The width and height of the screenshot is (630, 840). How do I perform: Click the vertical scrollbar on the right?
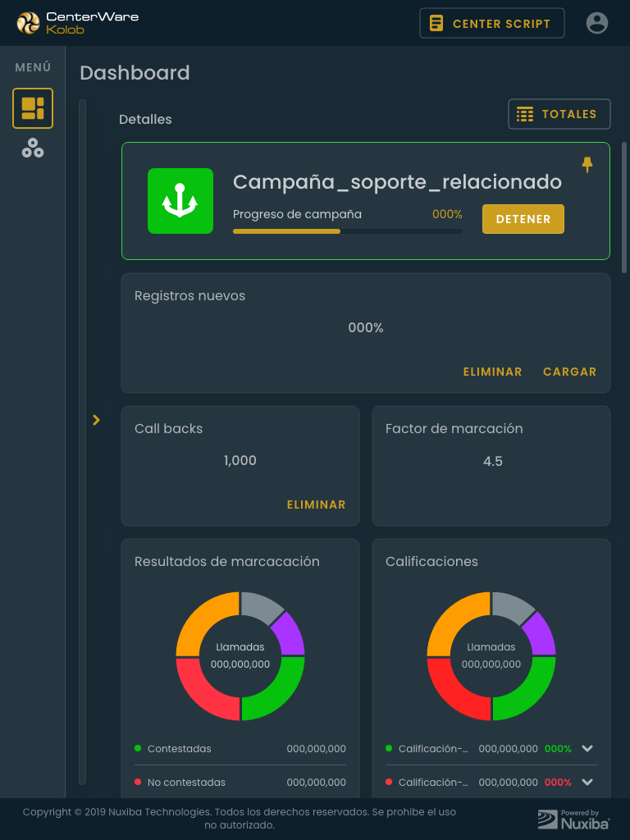(624, 208)
